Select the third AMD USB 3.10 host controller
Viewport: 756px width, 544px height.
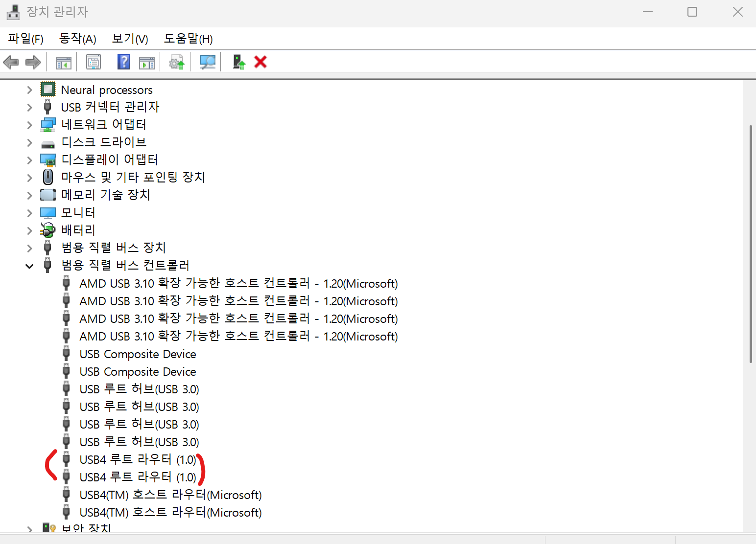[x=238, y=318]
